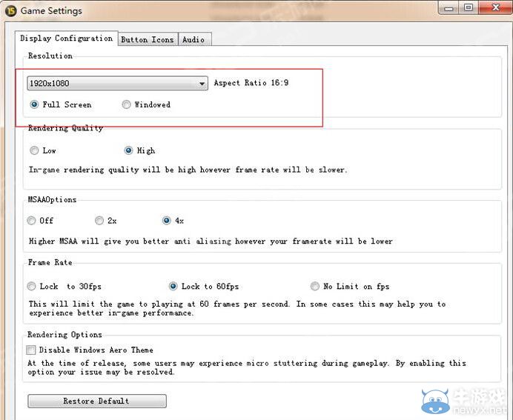The height and width of the screenshot is (420, 513).
Task: Click the Aspect Ratio 16:9 label
Action: 251,83
